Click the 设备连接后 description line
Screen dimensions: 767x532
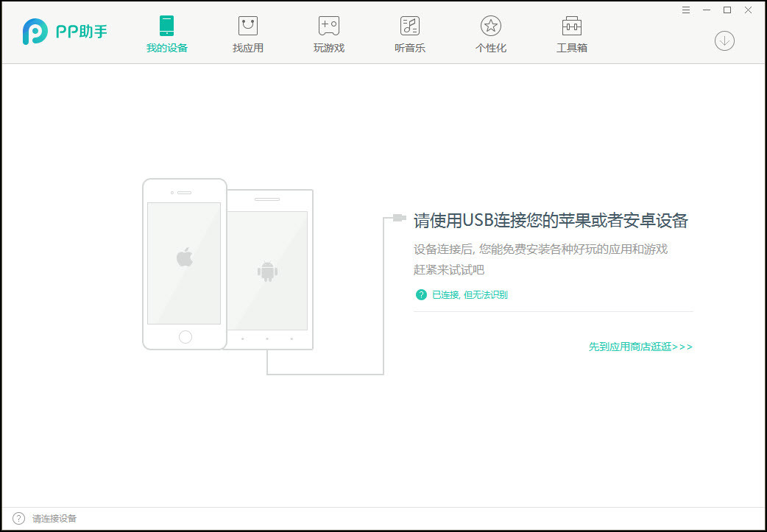[x=540, y=249]
